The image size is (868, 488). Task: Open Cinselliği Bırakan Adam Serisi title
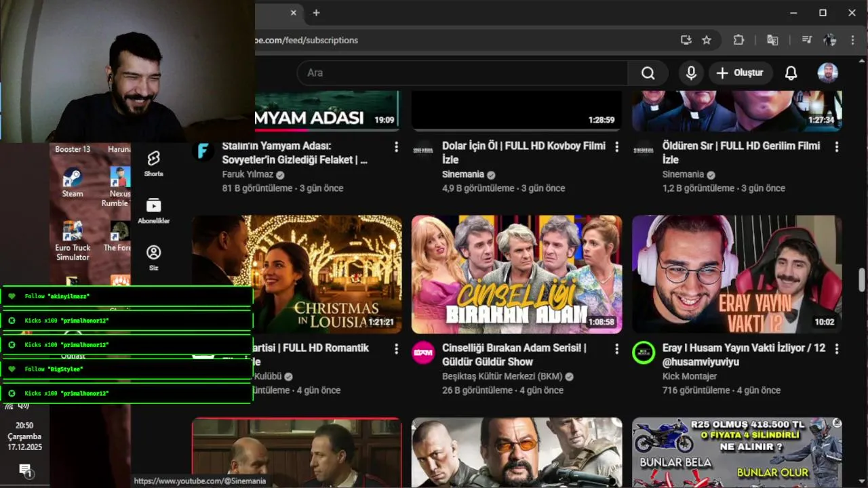(514, 354)
